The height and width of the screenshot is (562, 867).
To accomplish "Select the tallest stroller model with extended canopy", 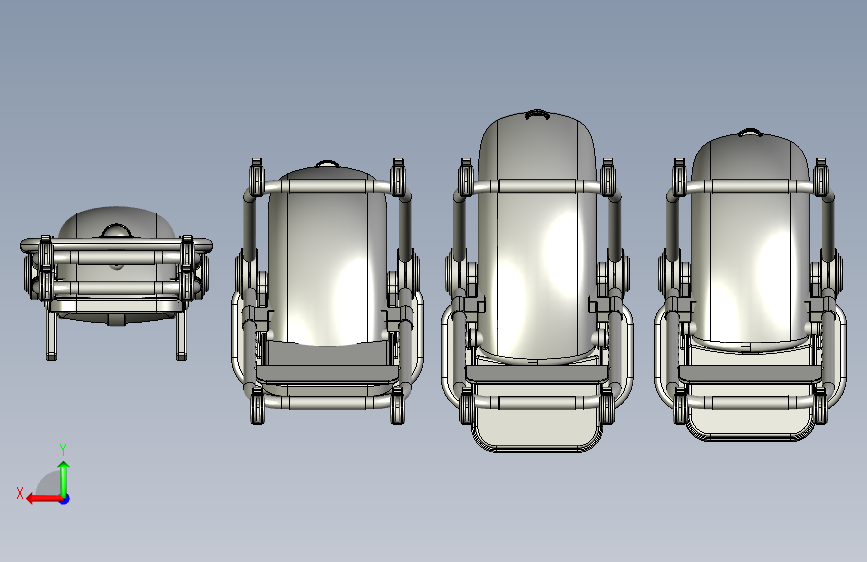I will pyautogui.click(x=537, y=281).
